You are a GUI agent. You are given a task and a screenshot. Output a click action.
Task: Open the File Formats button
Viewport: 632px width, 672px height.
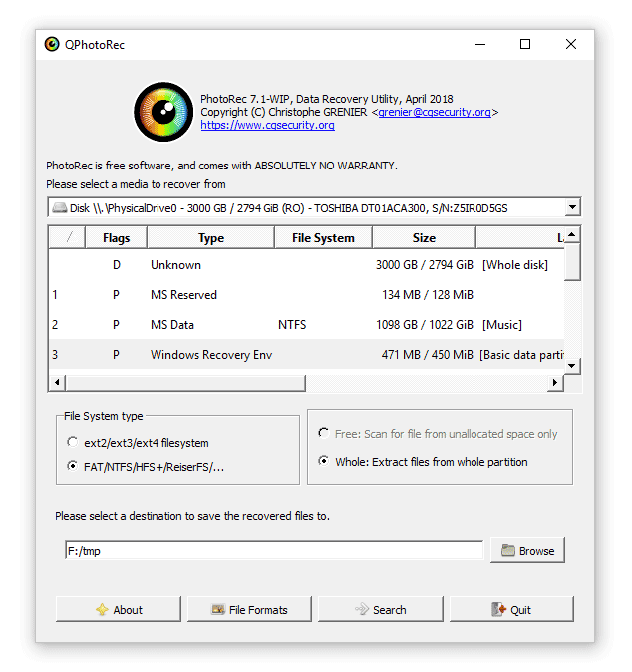[249, 609]
